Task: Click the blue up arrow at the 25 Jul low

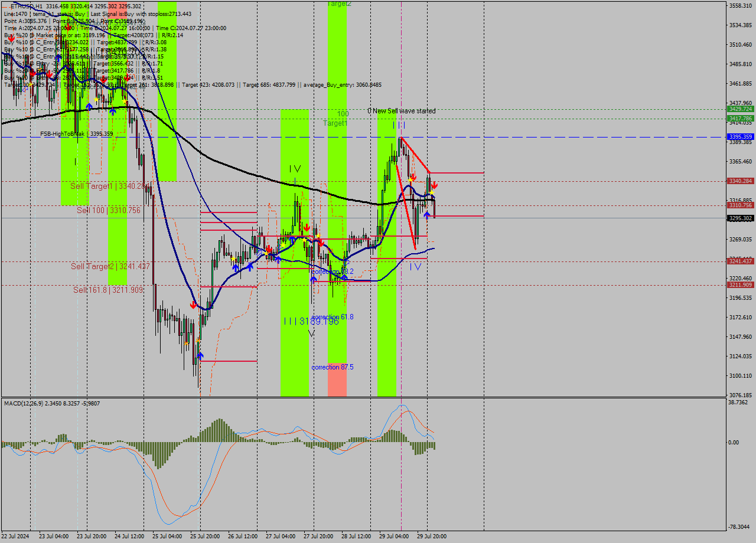Action: click(200, 355)
